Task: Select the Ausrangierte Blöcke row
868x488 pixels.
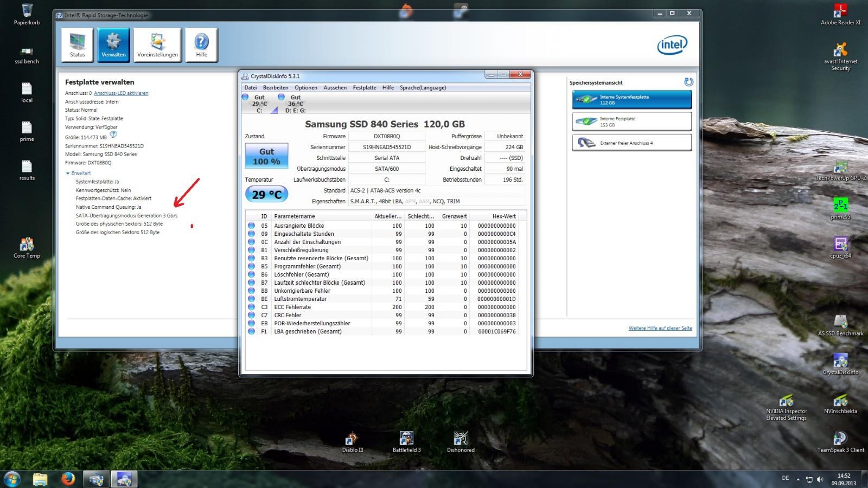Action: tap(382, 226)
